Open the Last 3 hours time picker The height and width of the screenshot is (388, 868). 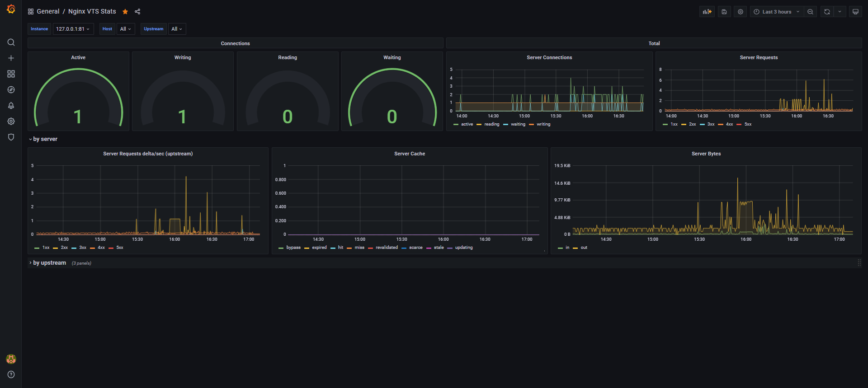777,12
